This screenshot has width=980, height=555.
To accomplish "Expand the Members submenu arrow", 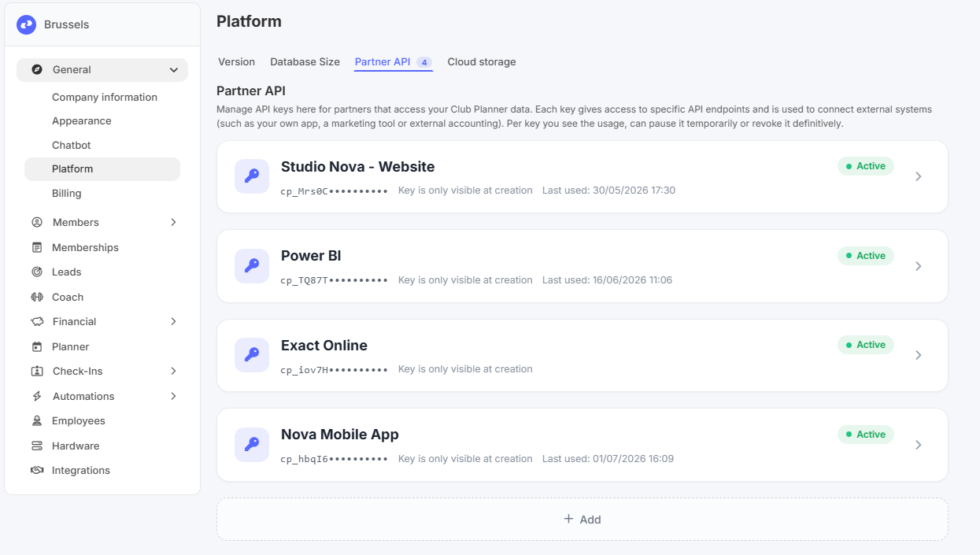I will [x=174, y=222].
